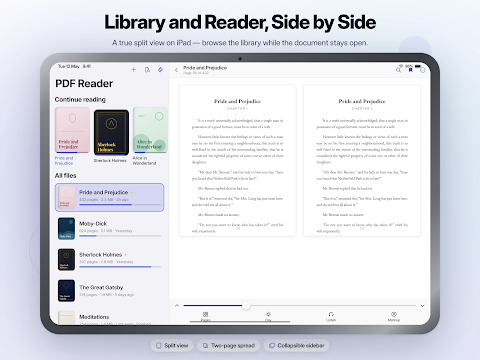The image size is (480, 360).
Task: Click the 'Pride and Prejudice' link under first cover
Action: coord(64,161)
